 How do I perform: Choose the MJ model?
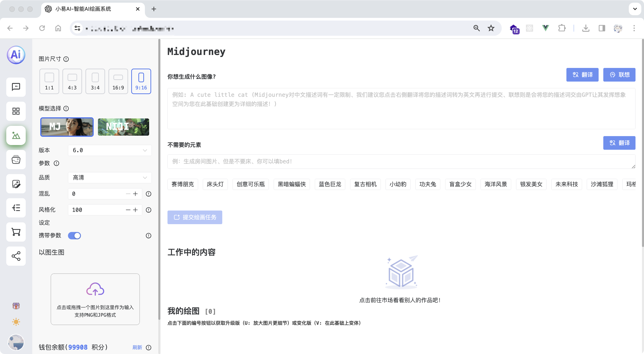(x=67, y=127)
